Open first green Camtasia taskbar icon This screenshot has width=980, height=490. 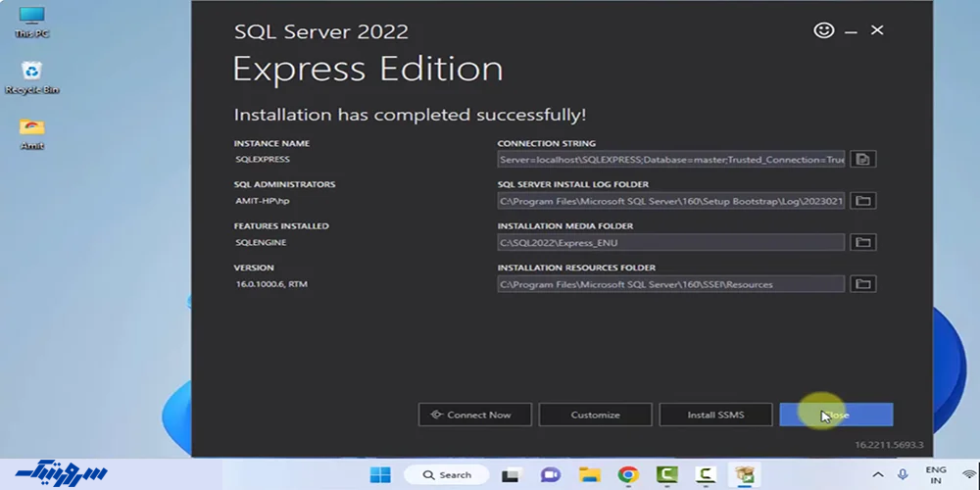(666, 475)
